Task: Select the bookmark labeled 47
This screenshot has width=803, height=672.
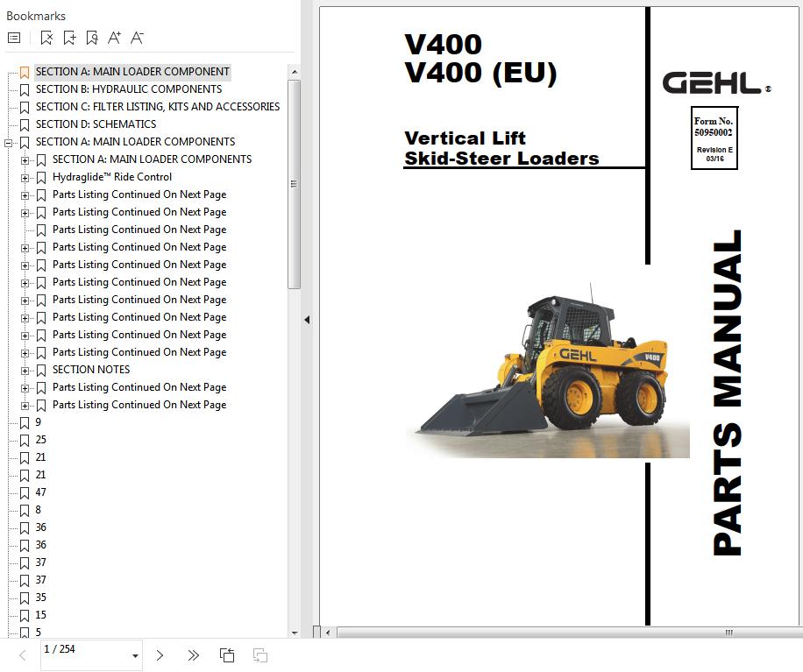Action: tap(41, 492)
